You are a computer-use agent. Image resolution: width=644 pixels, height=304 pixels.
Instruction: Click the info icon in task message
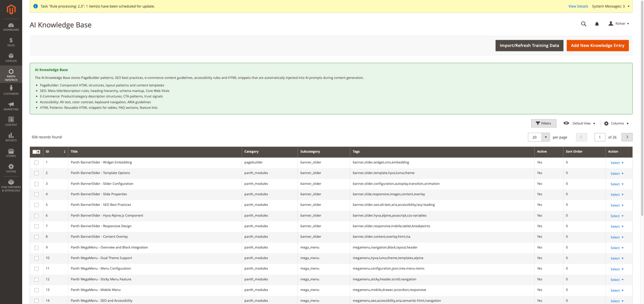(35, 6)
